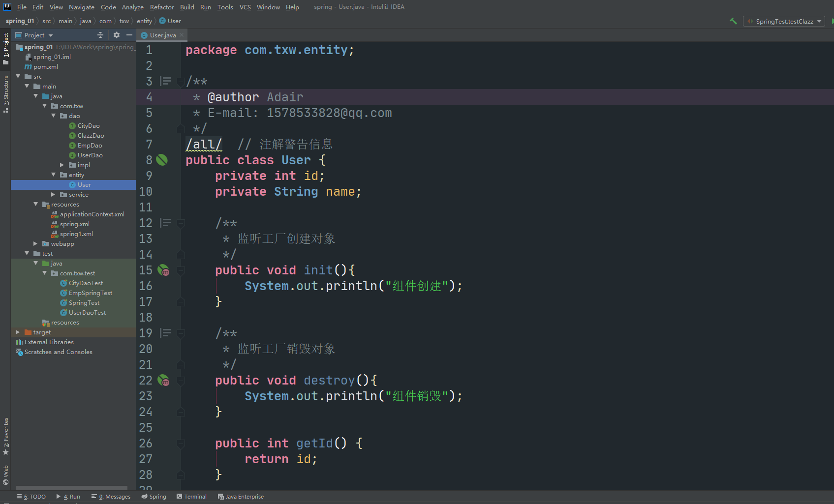Click the Spring method gutter icon on line 15
Viewport: 834px width, 504px height.
click(163, 270)
